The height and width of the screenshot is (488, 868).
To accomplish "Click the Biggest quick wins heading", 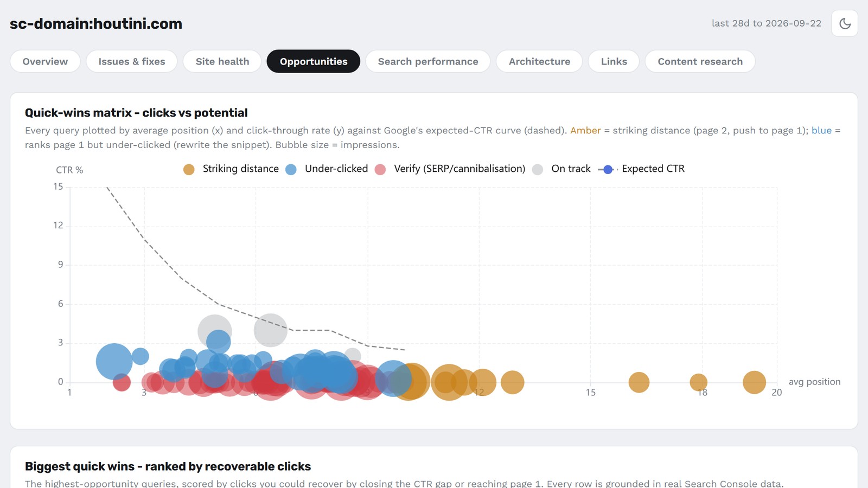I will click(168, 466).
